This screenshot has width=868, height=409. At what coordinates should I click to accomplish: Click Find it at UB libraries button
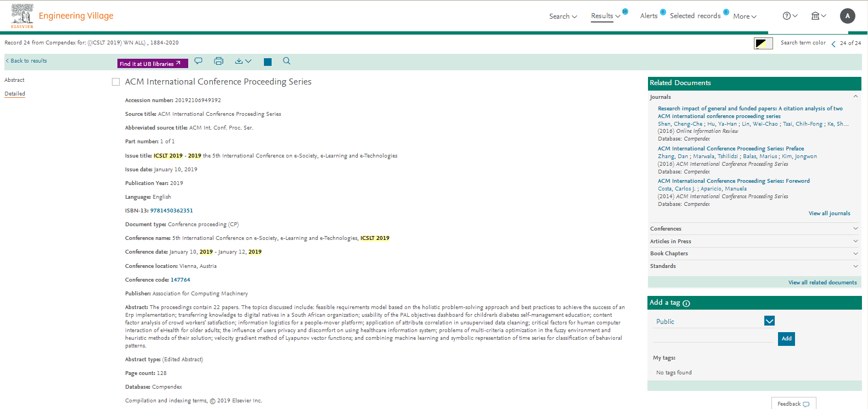coord(153,64)
